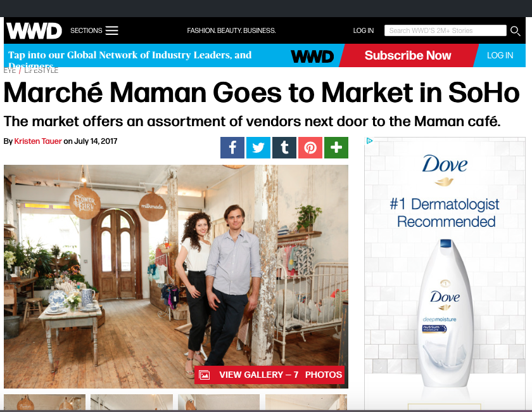Screen dimensions: 532x412
Task: Click LOG IN in the top navigation
Action: click(x=364, y=30)
